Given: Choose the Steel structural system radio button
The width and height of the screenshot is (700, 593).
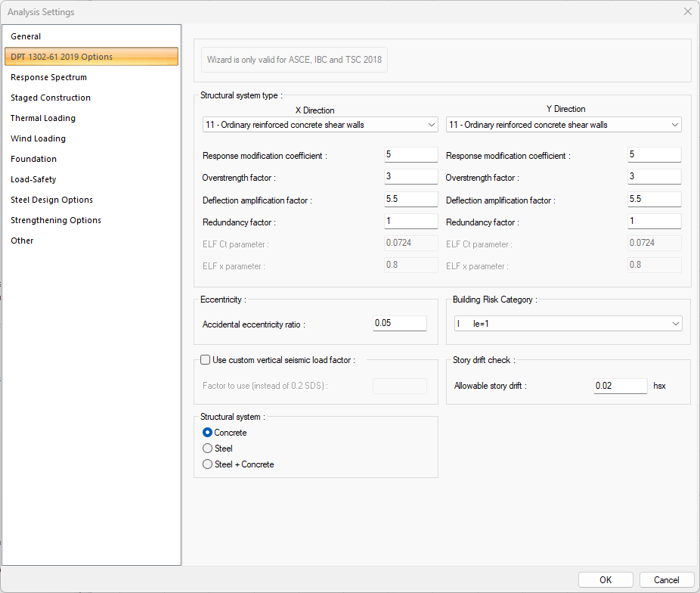Looking at the screenshot, I should point(208,449).
